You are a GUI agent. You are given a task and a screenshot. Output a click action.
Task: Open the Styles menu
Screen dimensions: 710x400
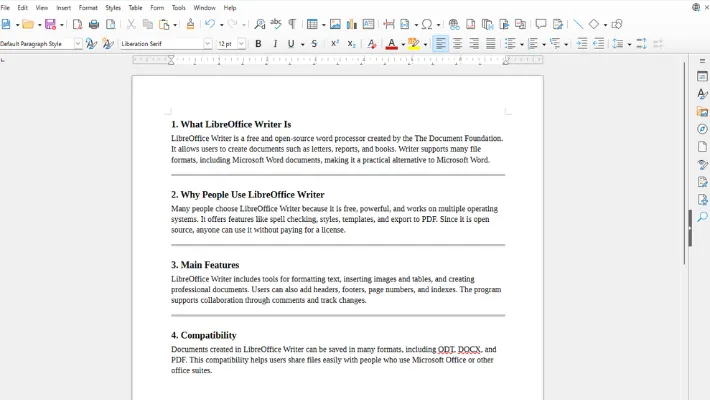(x=113, y=8)
